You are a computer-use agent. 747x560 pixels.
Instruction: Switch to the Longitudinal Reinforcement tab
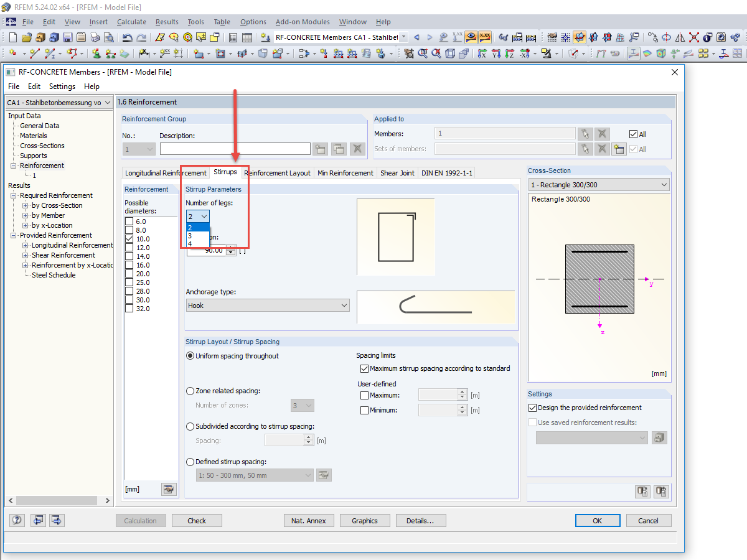point(166,173)
